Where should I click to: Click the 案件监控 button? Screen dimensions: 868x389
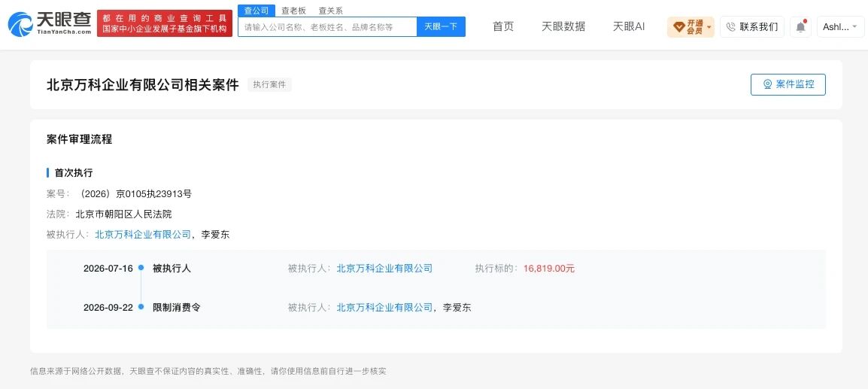[788, 84]
